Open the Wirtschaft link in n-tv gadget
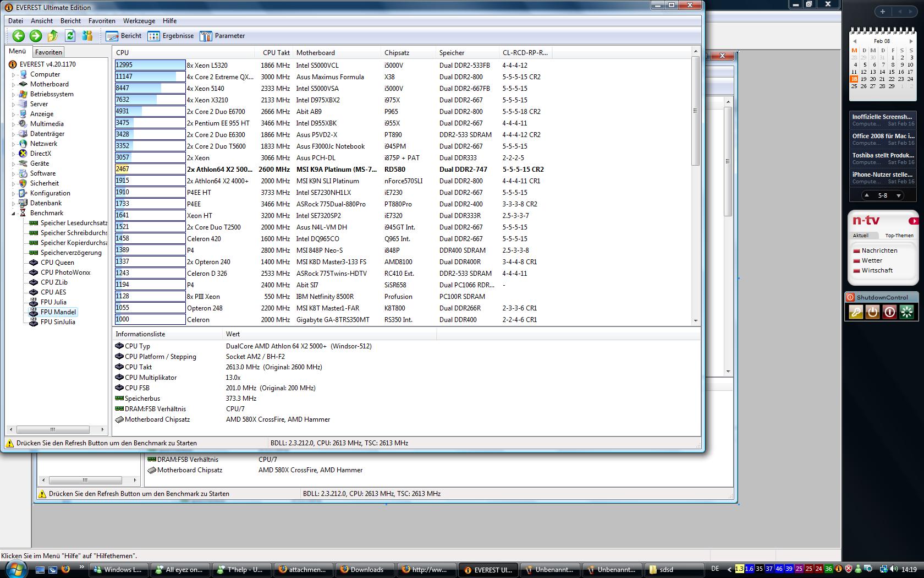Image resolution: width=924 pixels, height=578 pixels. [x=877, y=270]
